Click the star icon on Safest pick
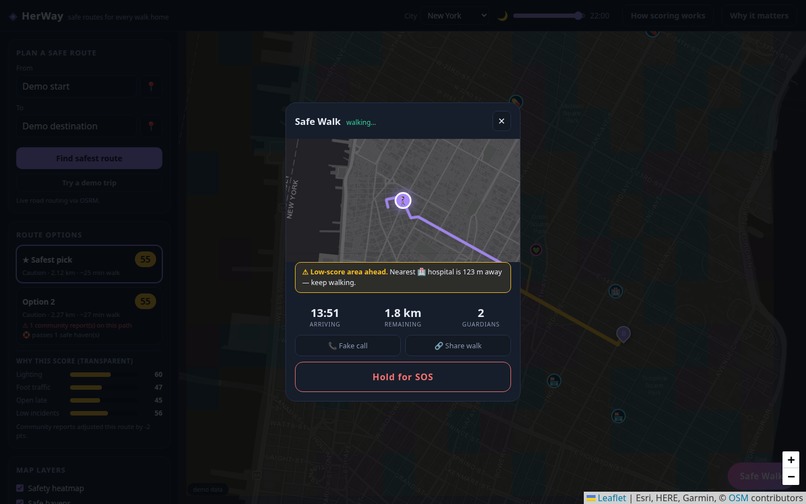This screenshot has height=504, width=806. tap(26, 260)
